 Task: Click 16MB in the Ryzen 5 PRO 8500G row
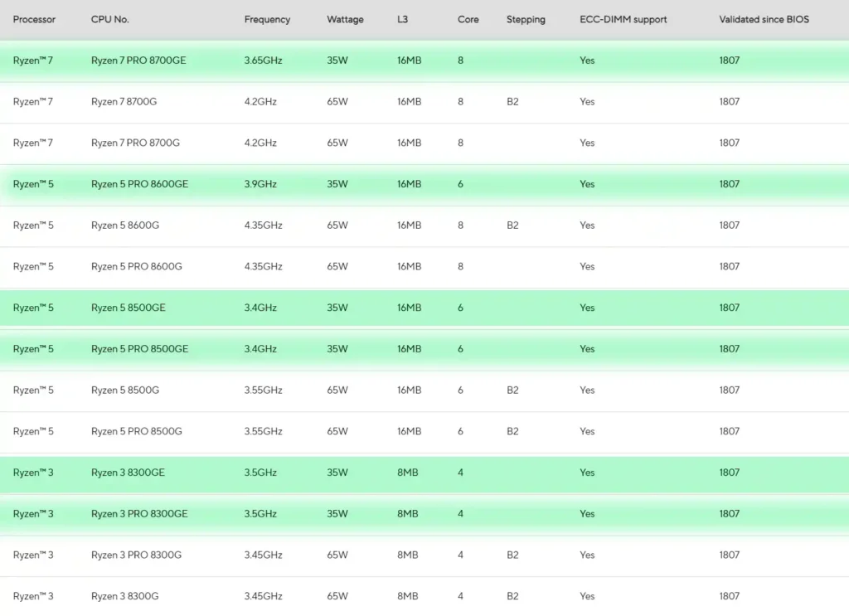(x=409, y=431)
